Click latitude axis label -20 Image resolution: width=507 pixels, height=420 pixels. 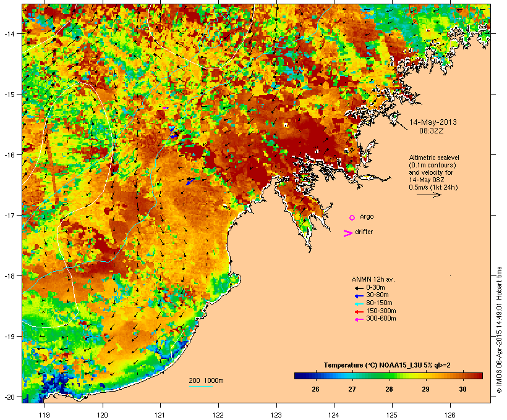pos(9,397)
